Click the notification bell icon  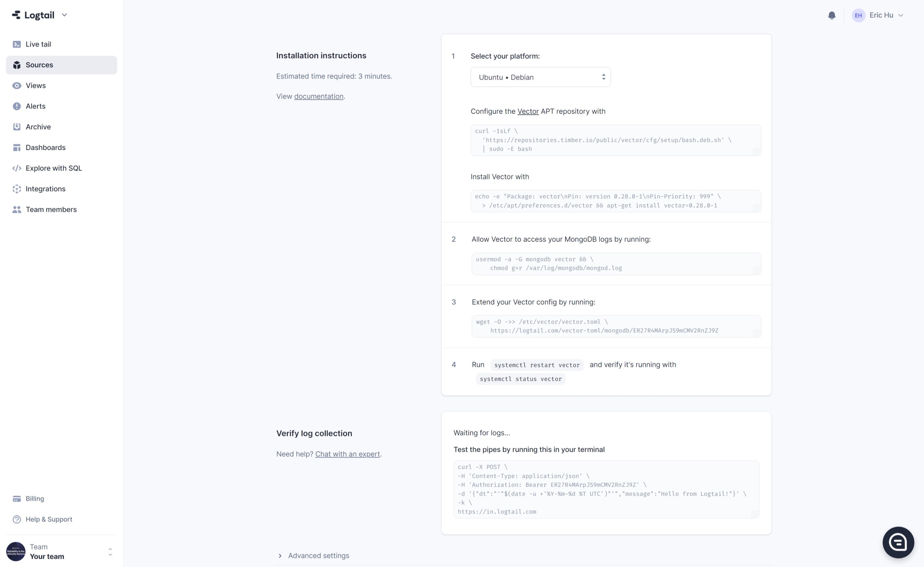point(832,15)
